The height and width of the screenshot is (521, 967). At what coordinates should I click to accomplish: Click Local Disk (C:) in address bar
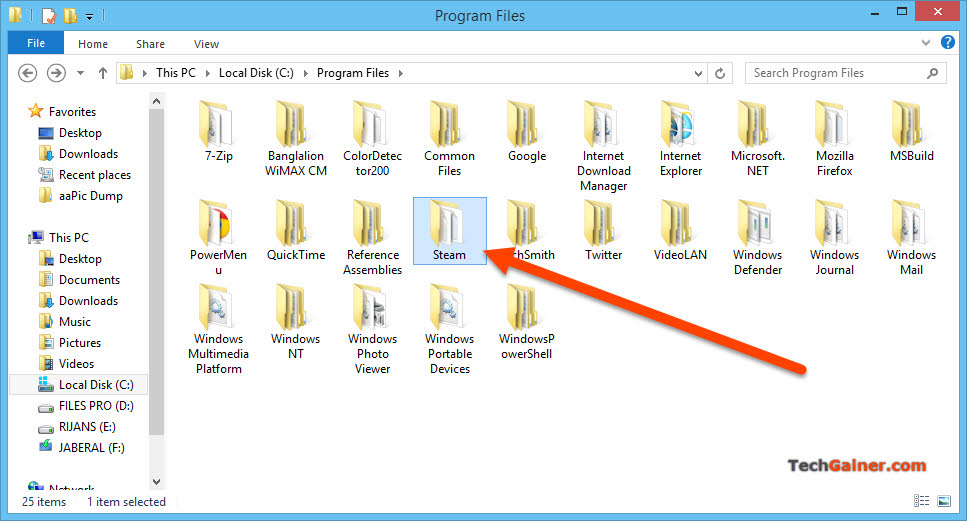tap(257, 73)
